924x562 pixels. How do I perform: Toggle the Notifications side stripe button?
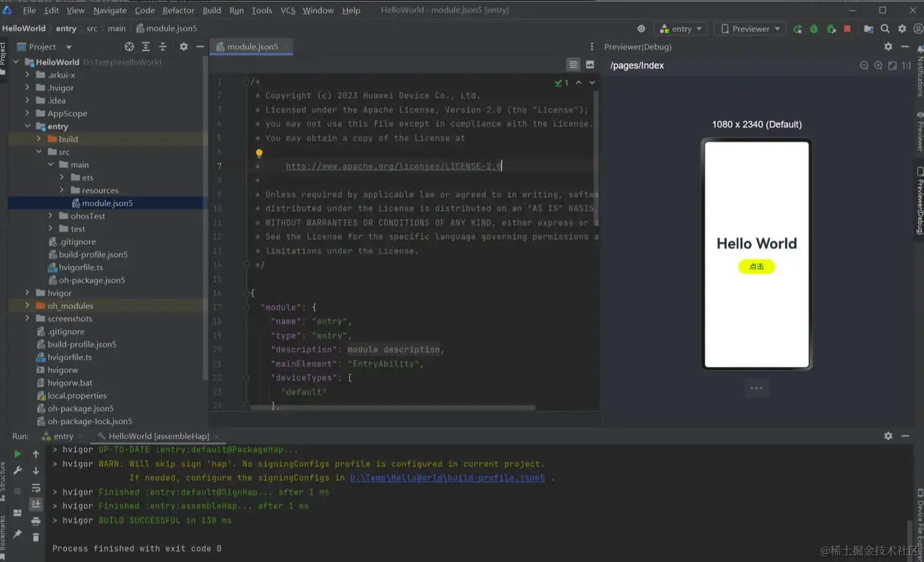pos(920,72)
